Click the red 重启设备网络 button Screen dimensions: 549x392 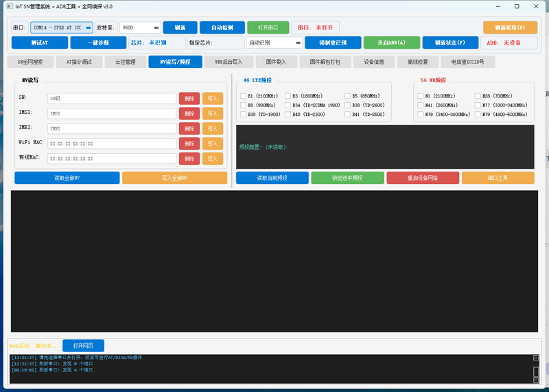(x=423, y=178)
